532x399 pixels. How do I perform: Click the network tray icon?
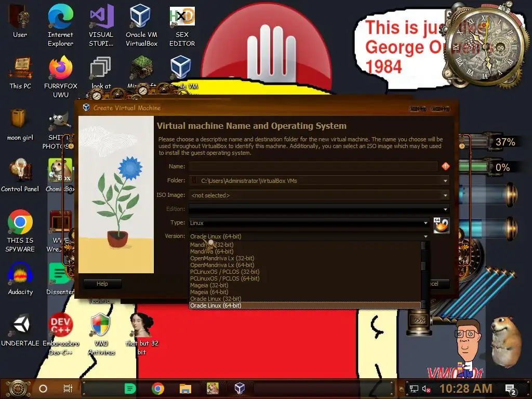[x=414, y=389]
